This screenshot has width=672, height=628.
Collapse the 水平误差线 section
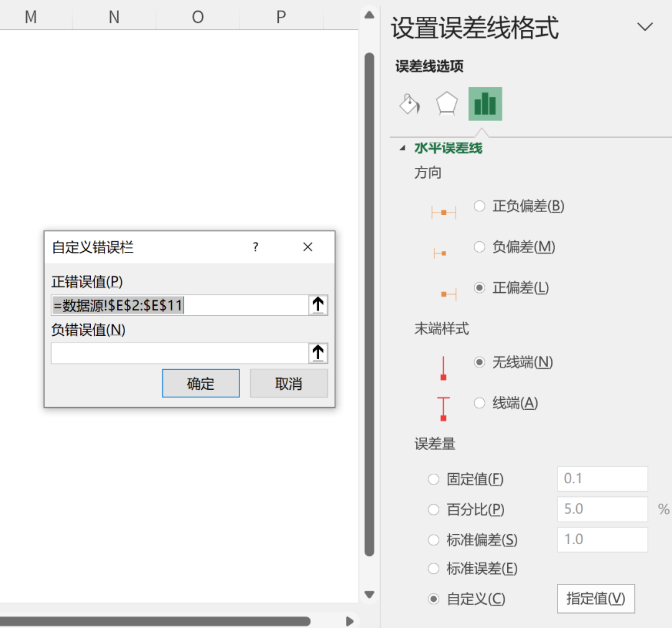[403, 148]
